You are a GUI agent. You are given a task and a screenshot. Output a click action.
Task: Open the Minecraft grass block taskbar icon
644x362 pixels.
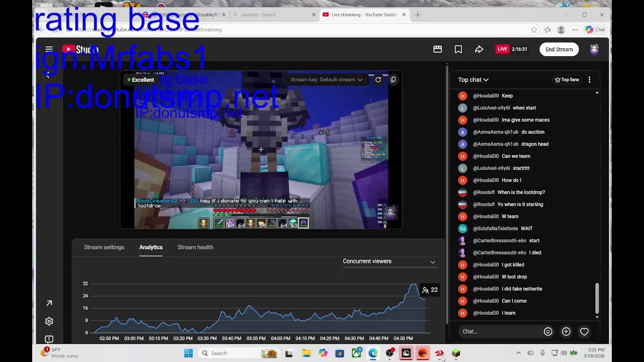pos(456,353)
